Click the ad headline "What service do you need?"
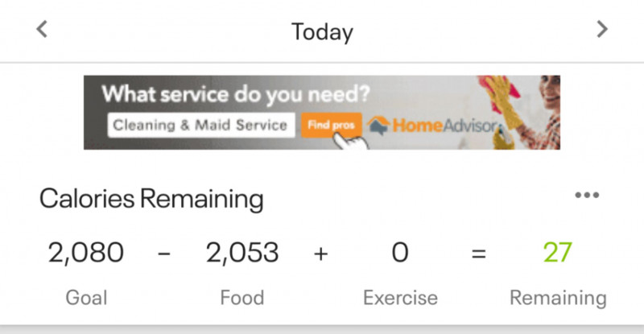The width and height of the screenshot is (644, 334). click(x=236, y=93)
